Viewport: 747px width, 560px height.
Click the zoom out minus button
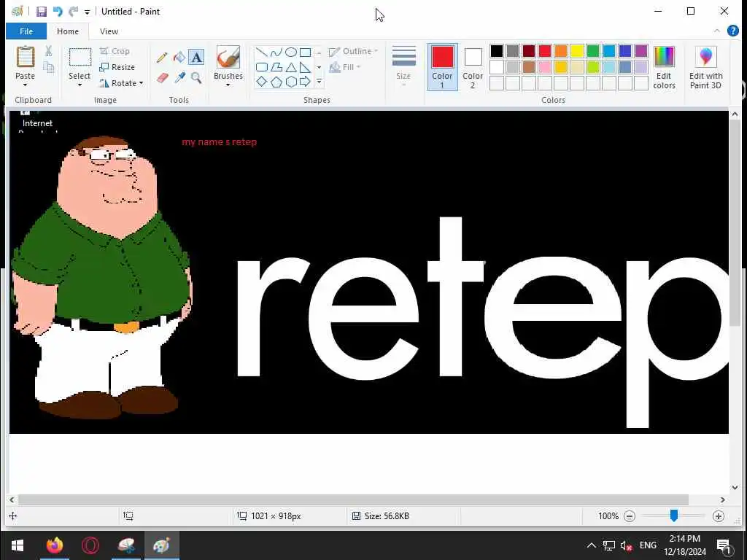[x=630, y=516]
